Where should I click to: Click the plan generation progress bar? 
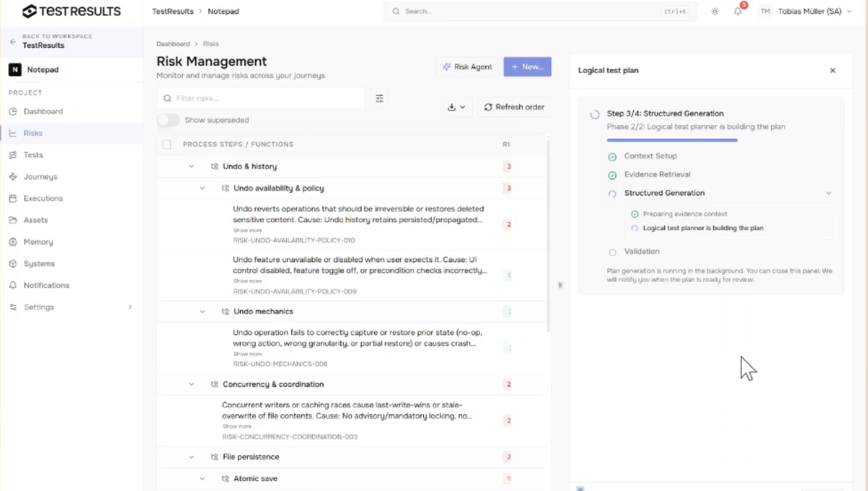(672, 140)
